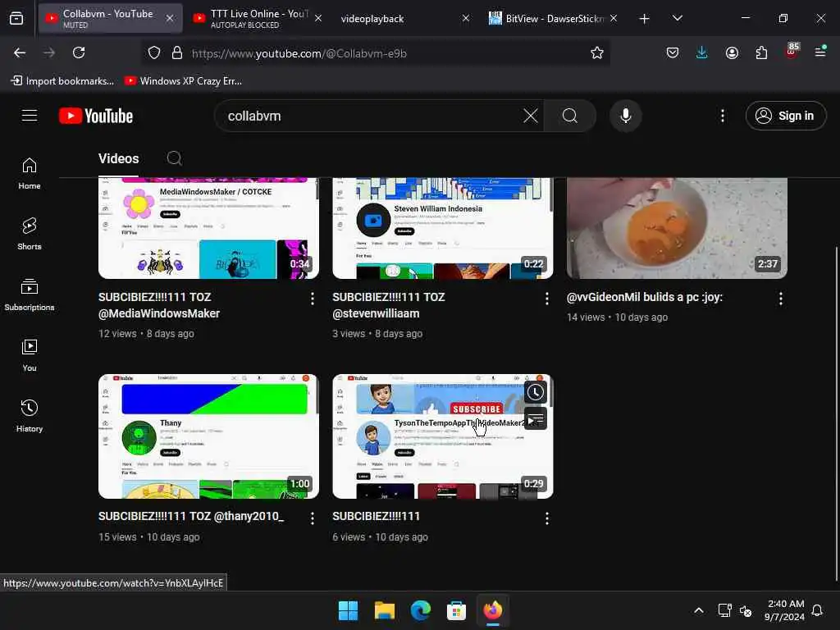
Task: Open the Firefox extensions puzzle icon
Action: point(761,52)
